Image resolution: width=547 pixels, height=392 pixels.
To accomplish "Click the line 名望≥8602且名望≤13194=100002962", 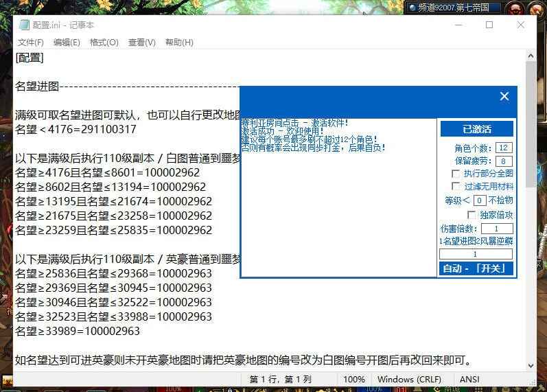I will (110, 187).
